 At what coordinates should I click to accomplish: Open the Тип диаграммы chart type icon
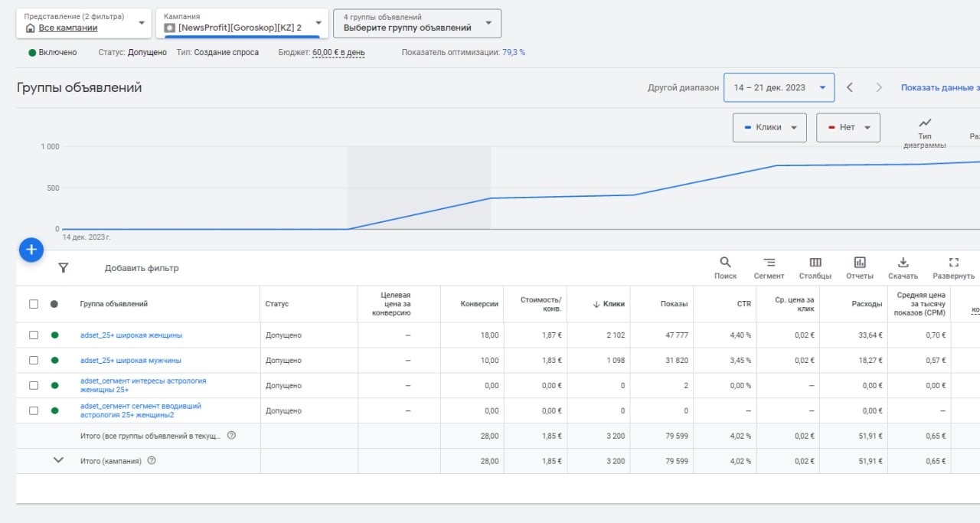tap(925, 123)
